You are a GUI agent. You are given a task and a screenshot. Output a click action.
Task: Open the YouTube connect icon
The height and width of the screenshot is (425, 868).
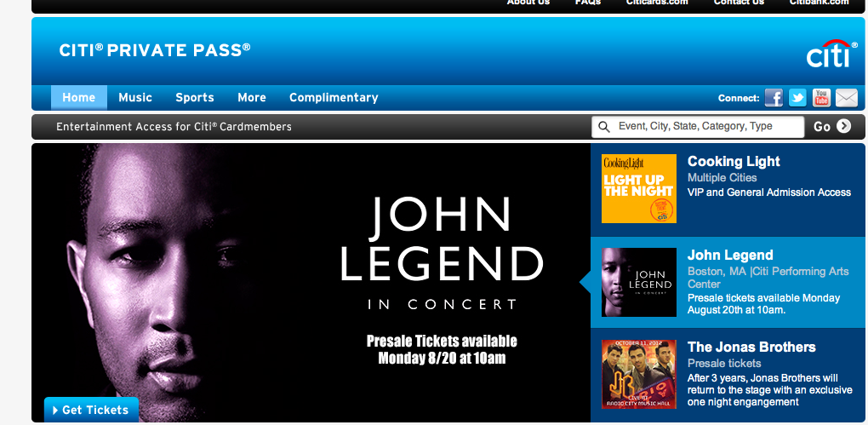coord(821,98)
